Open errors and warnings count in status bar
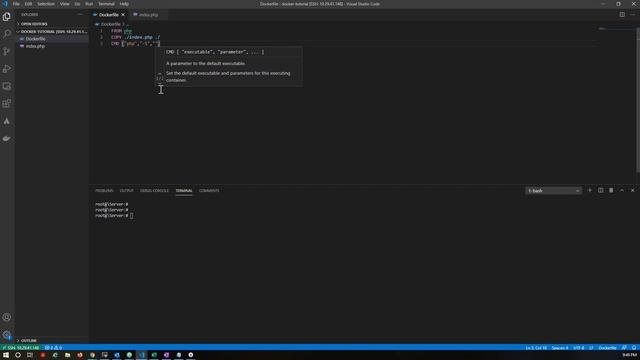The height and width of the screenshot is (360, 640). point(53,348)
